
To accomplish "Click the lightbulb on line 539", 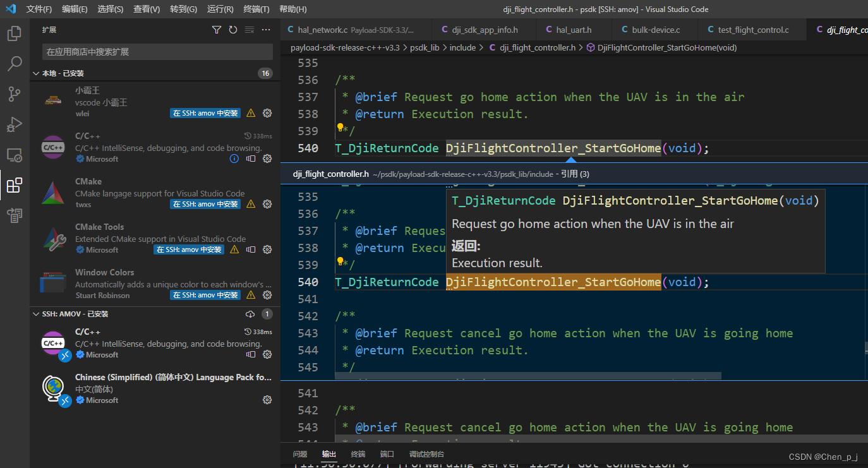I will point(340,128).
